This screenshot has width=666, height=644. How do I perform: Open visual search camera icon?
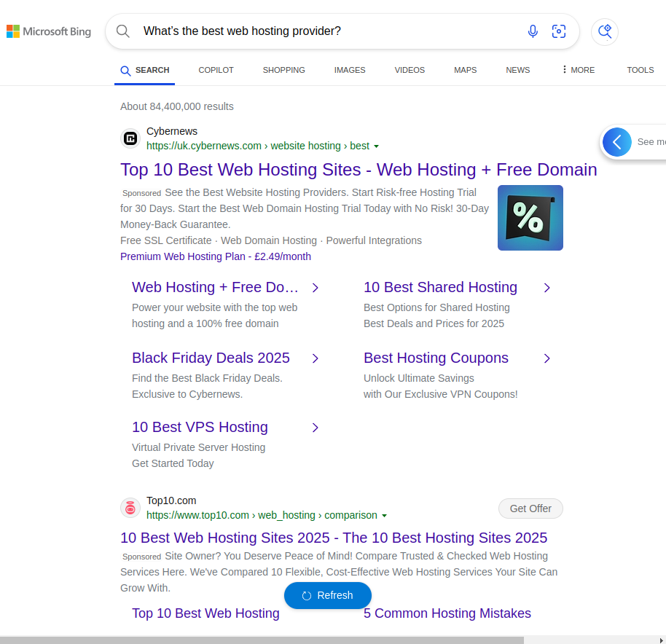click(559, 31)
